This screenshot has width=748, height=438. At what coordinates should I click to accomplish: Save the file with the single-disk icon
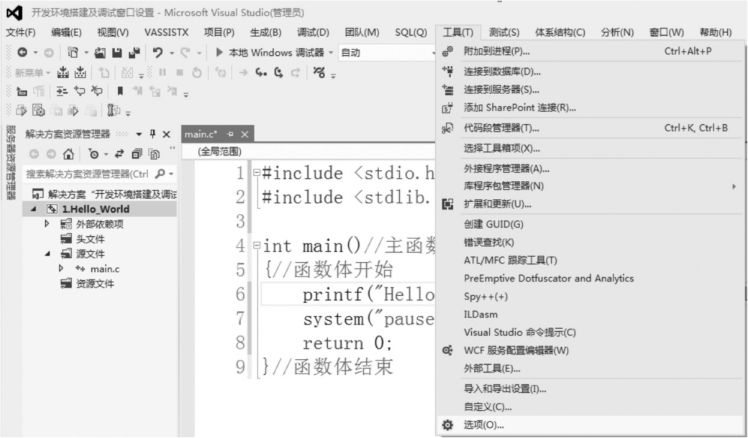[117, 52]
